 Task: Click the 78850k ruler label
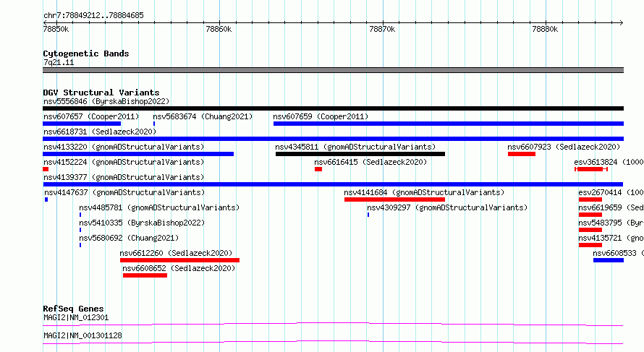(x=56, y=29)
